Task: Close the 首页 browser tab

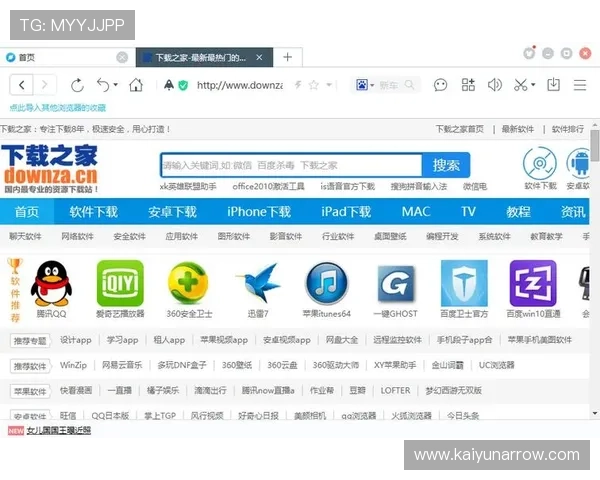Action: (x=122, y=57)
